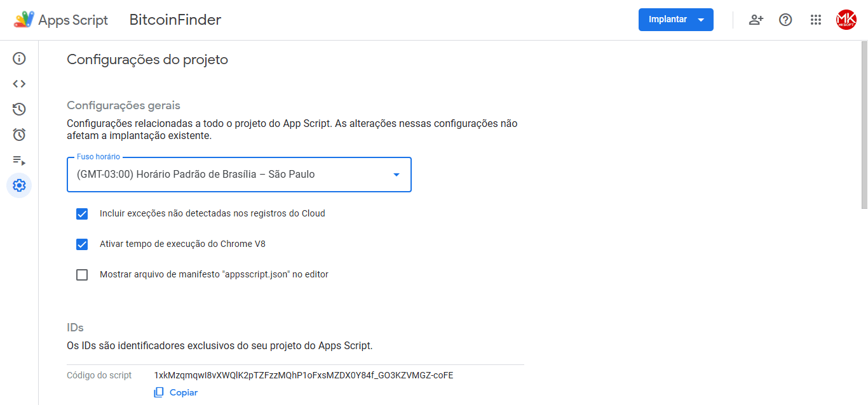Open the code Editor icon in sidebar
The width and height of the screenshot is (868, 405).
click(x=19, y=84)
